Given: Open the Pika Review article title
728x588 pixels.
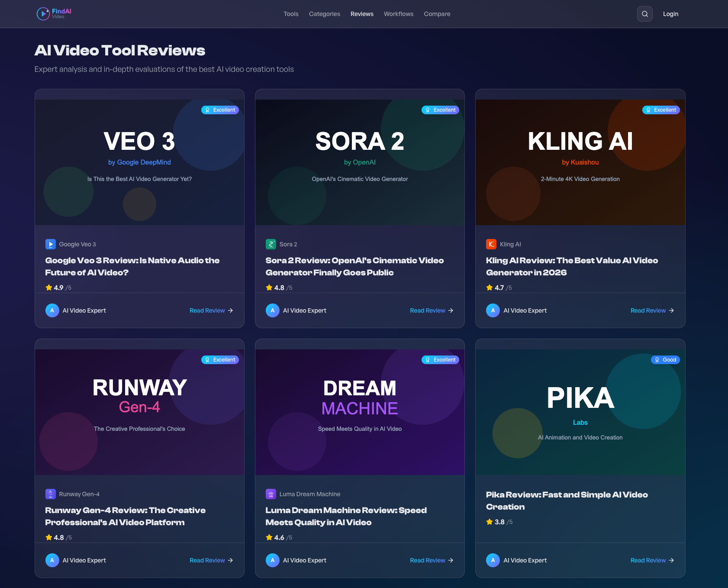Looking at the screenshot, I should (x=567, y=501).
